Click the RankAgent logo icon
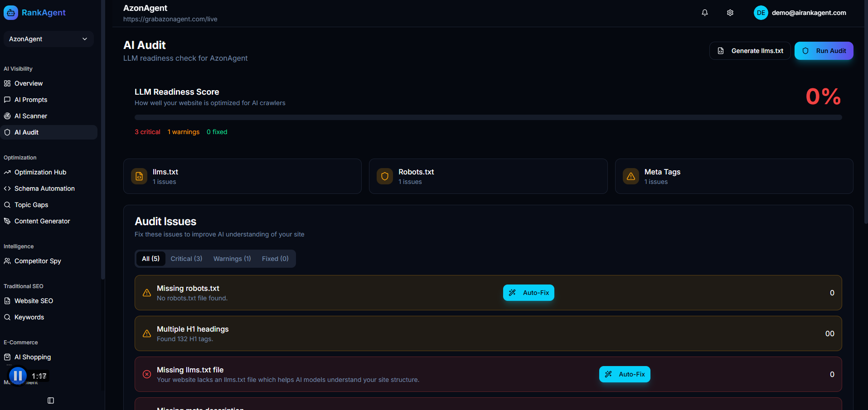 pyautogui.click(x=11, y=13)
